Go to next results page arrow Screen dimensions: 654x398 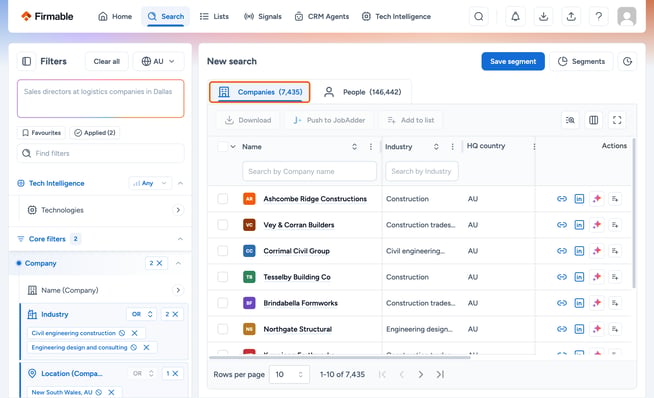420,374
